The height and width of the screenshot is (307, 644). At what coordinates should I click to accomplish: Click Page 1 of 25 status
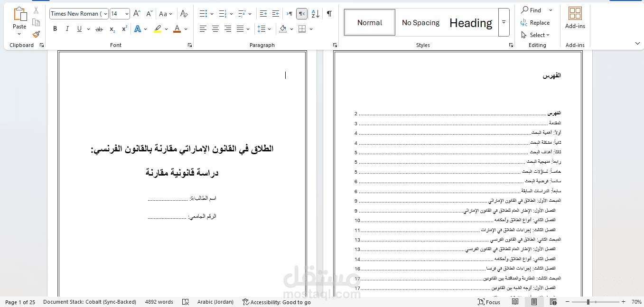20,302
